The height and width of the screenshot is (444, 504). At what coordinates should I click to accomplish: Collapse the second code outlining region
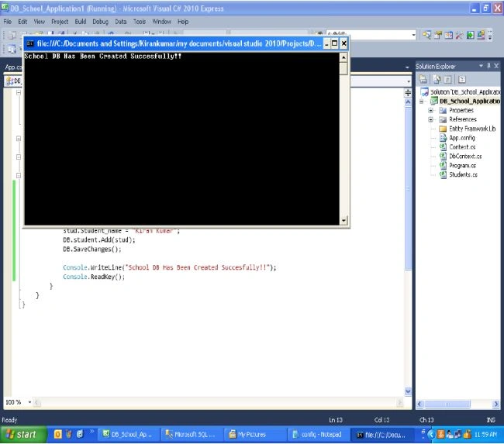(19, 139)
